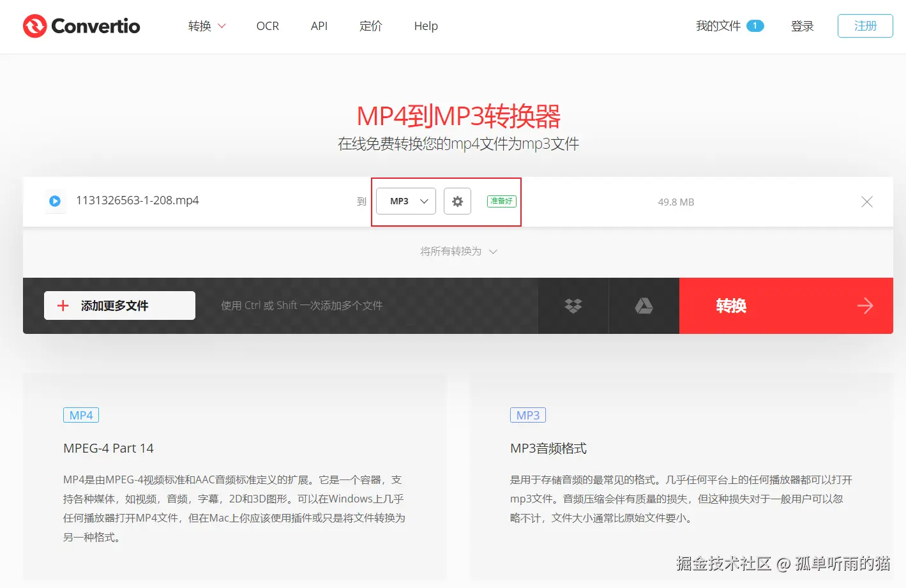The image size is (906, 588).
Task: Click the MP3 format tag in description
Action: coord(528,415)
